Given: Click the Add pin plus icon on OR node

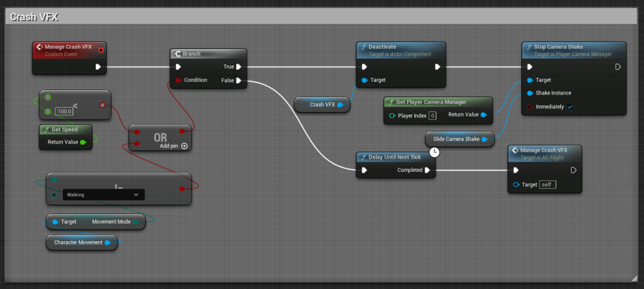Looking at the screenshot, I should point(184,145).
